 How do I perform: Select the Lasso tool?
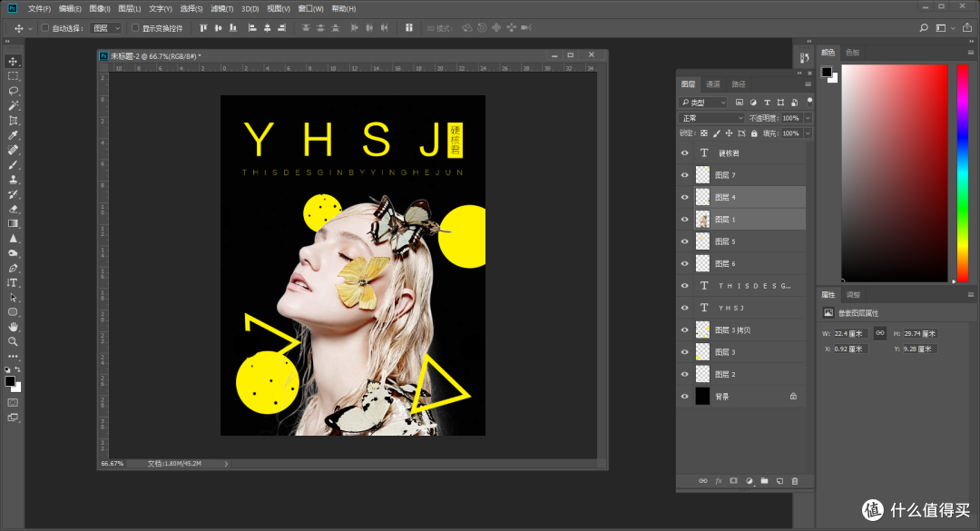13,91
